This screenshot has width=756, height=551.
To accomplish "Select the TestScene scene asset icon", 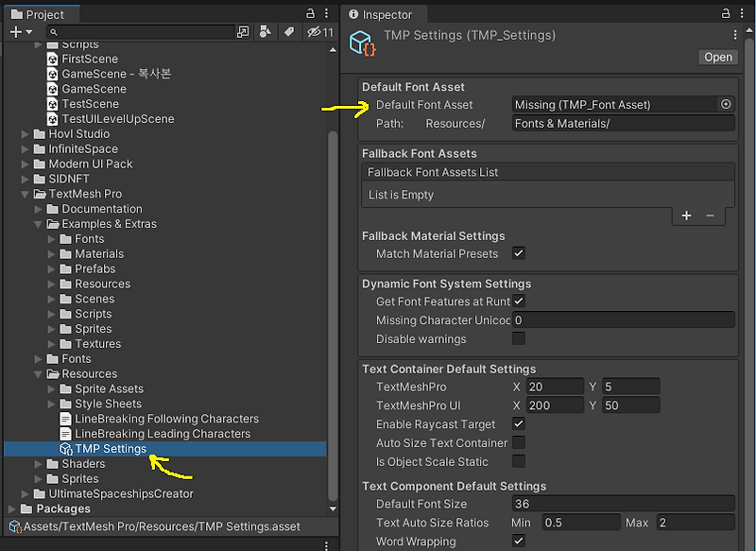I will tap(53, 104).
